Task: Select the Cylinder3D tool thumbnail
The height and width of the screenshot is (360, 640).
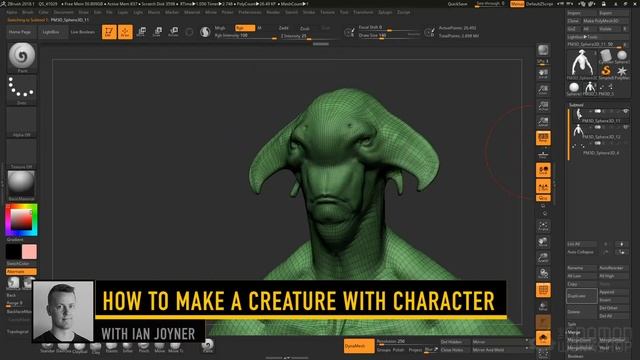Action: pos(606,56)
